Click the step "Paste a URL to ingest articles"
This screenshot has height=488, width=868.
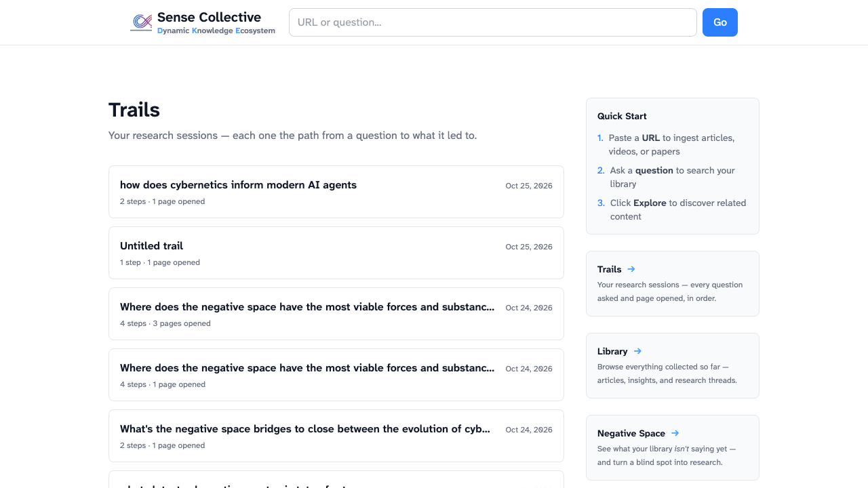coord(671,144)
